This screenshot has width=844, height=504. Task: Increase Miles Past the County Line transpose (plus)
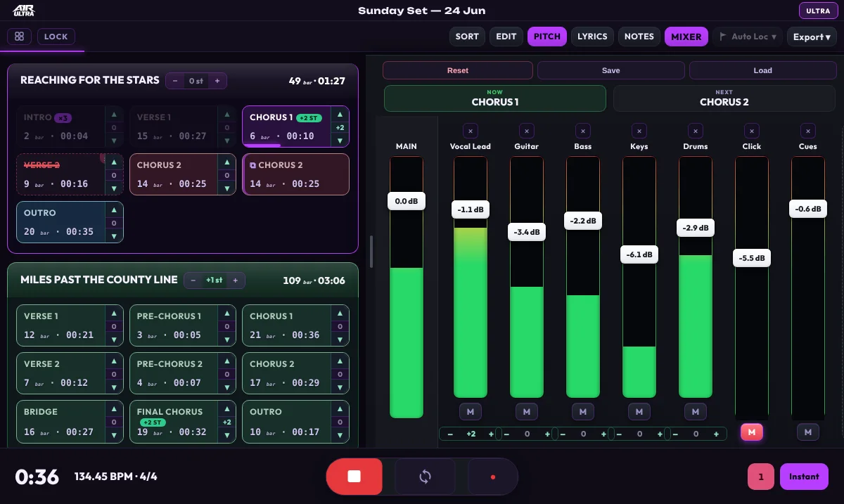235,280
